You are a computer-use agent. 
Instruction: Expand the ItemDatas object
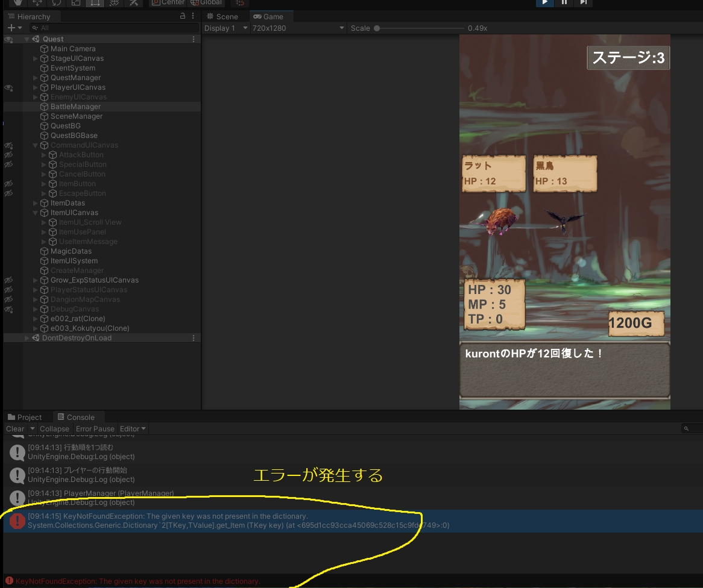point(36,203)
